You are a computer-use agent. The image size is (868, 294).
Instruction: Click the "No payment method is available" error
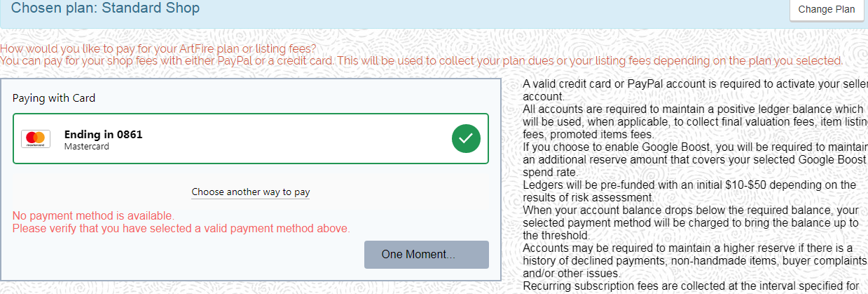[x=93, y=215]
